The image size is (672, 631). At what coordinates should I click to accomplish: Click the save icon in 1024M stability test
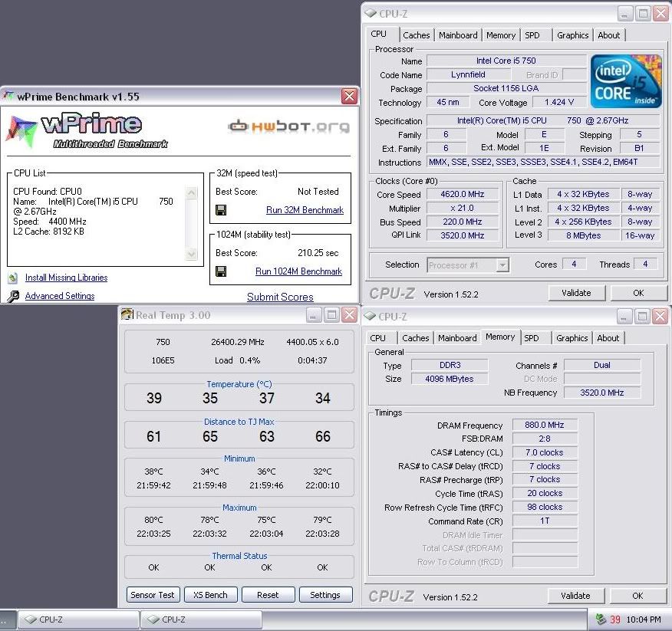221,271
